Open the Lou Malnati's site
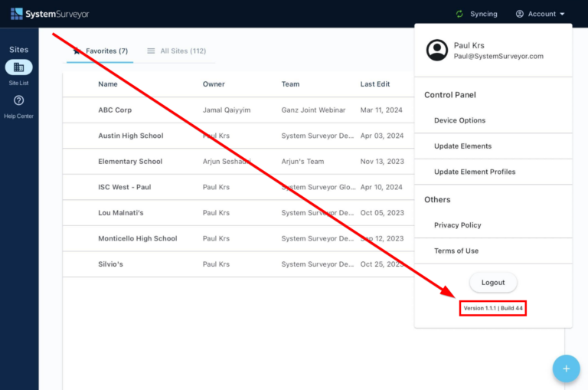This screenshot has height=390, width=588. (121, 213)
